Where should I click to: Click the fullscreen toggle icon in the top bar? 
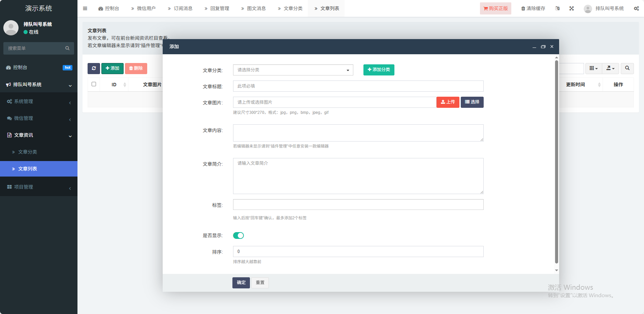(x=572, y=8)
